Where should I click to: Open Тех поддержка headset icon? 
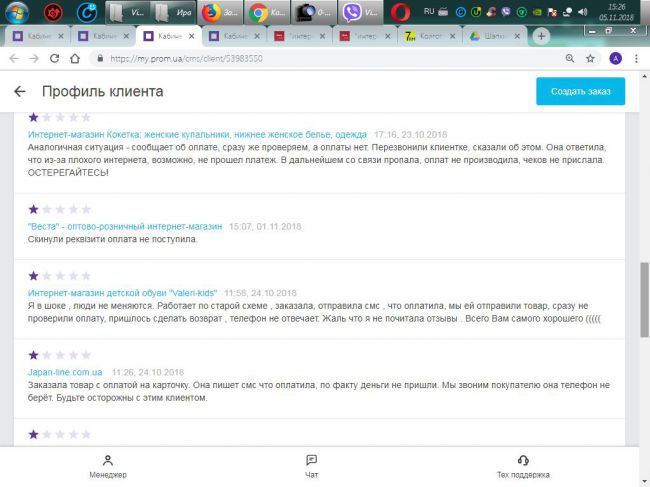click(523, 460)
